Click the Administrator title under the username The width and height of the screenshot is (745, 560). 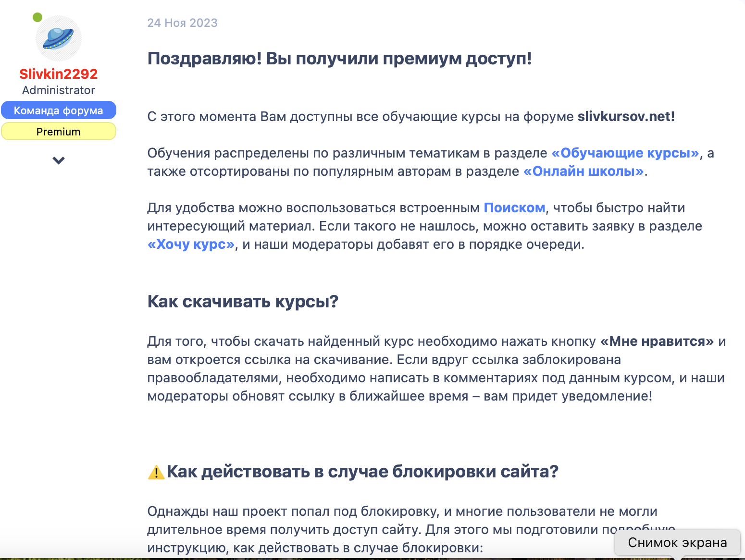point(59,90)
